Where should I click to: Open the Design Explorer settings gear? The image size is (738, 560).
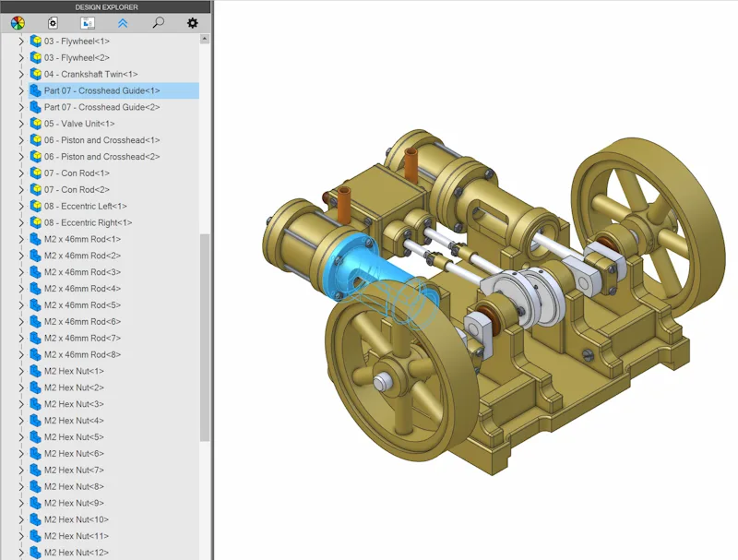click(x=193, y=23)
